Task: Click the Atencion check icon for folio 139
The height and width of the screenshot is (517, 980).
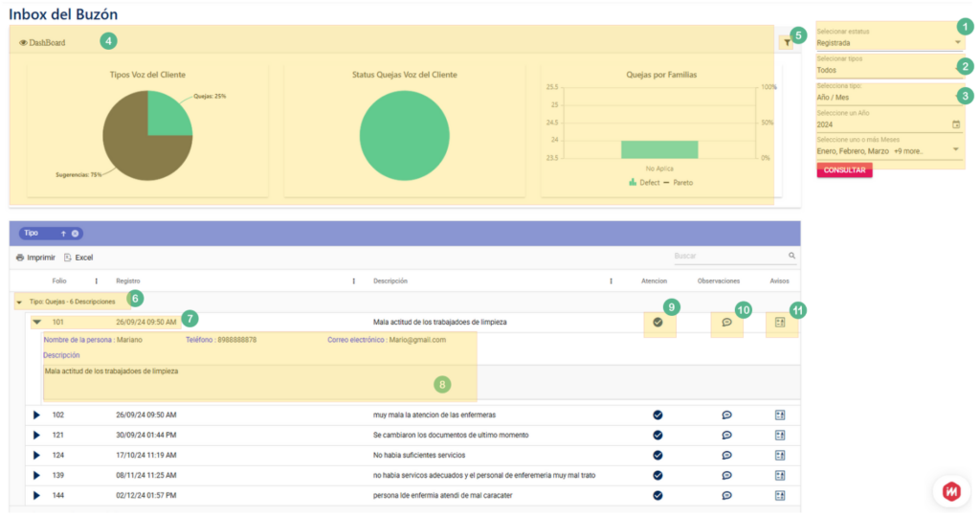Action: [657, 476]
